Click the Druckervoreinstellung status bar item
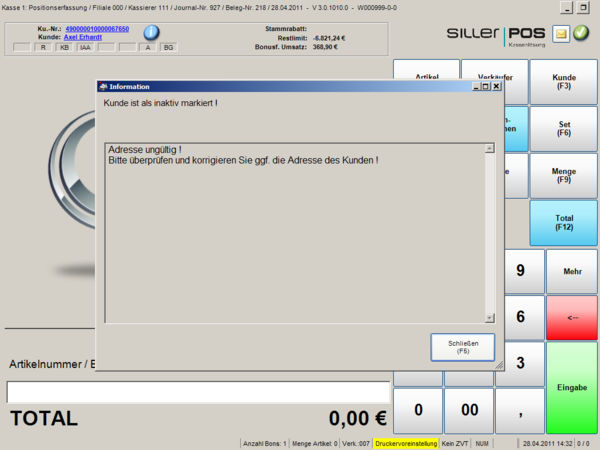 point(405,443)
